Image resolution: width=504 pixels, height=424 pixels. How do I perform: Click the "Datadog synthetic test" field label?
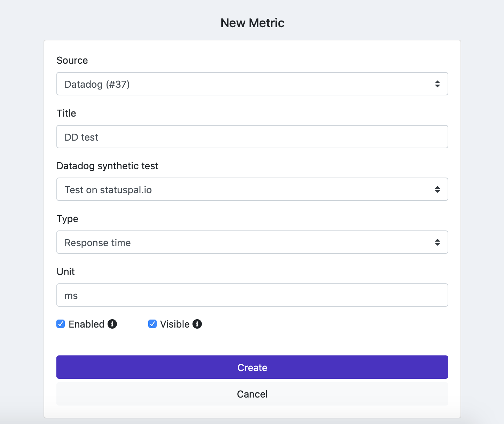(107, 166)
